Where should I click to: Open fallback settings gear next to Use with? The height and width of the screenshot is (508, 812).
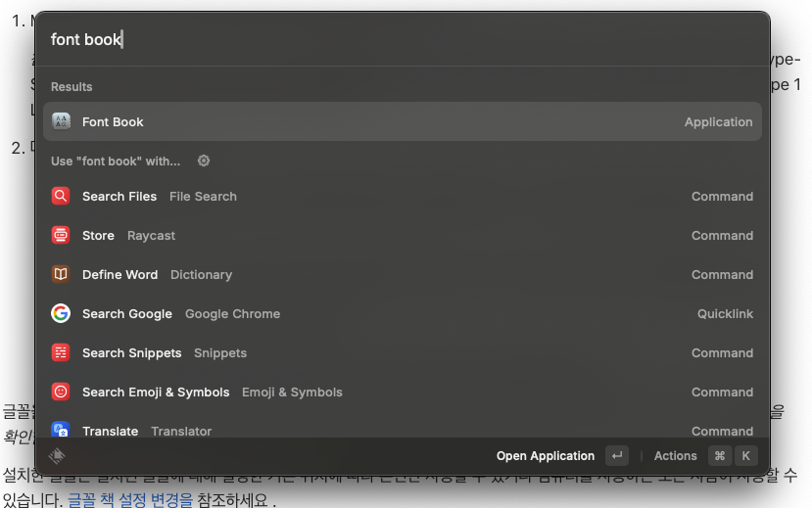204,161
